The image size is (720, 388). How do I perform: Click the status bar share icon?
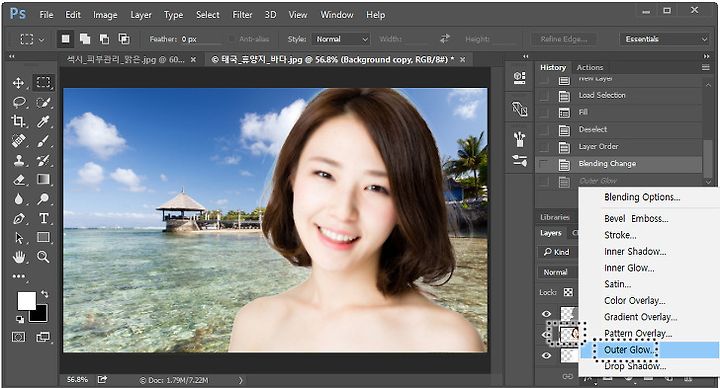pos(102,379)
